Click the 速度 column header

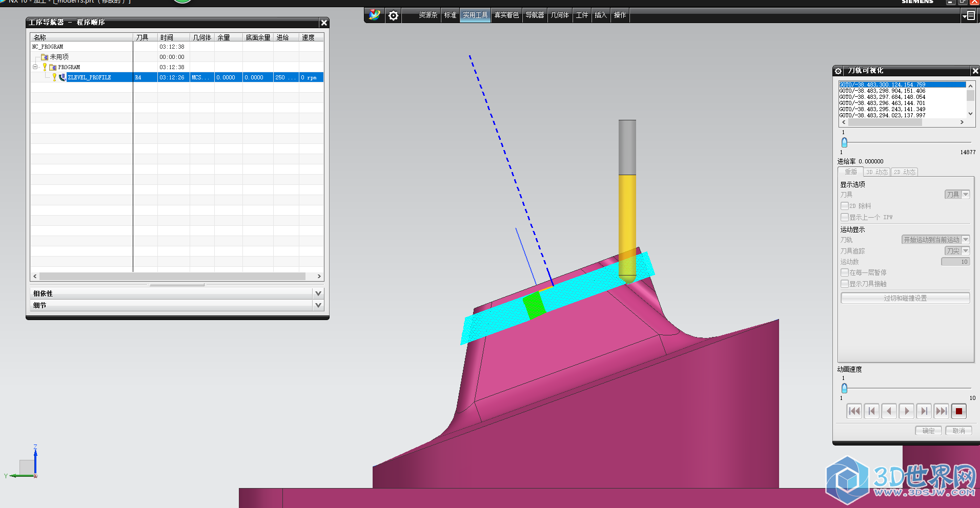click(x=312, y=37)
